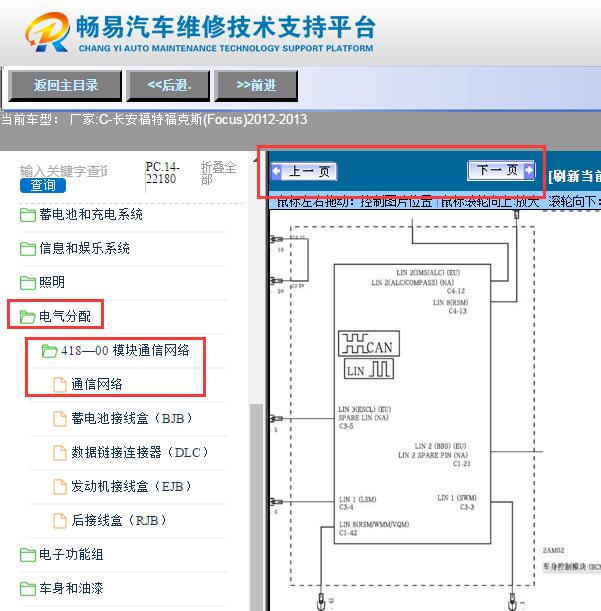This screenshot has width=601, height=611.
Task: Click the Chang Yi platform logo
Action: [48, 32]
